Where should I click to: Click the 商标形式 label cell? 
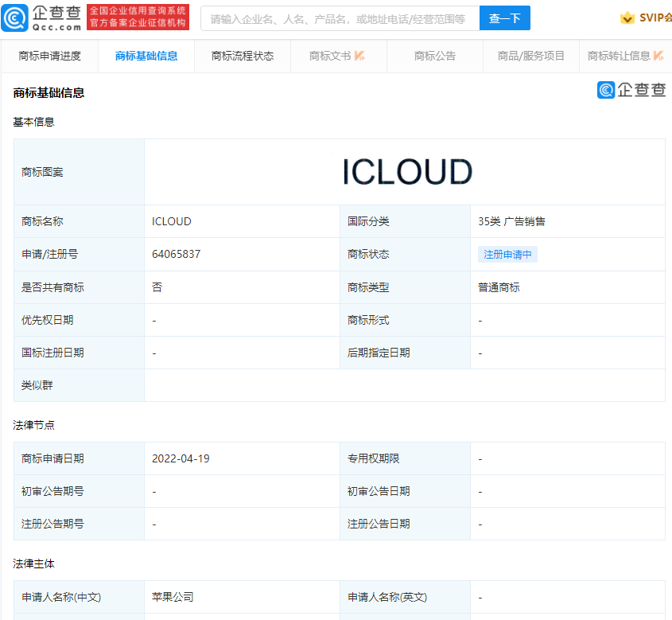tap(405, 320)
